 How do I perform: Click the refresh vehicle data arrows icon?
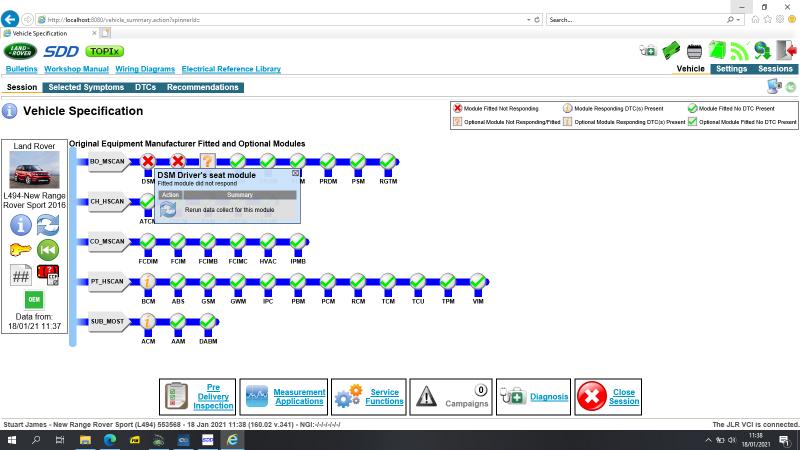coord(48,225)
